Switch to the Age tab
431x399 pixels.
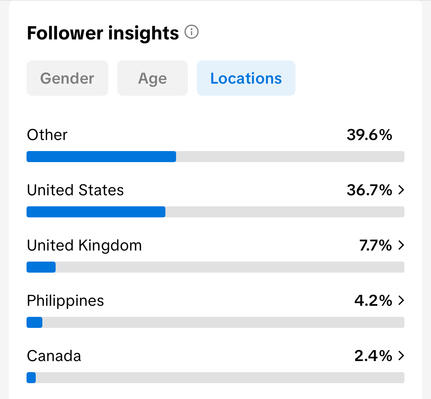click(152, 78)
